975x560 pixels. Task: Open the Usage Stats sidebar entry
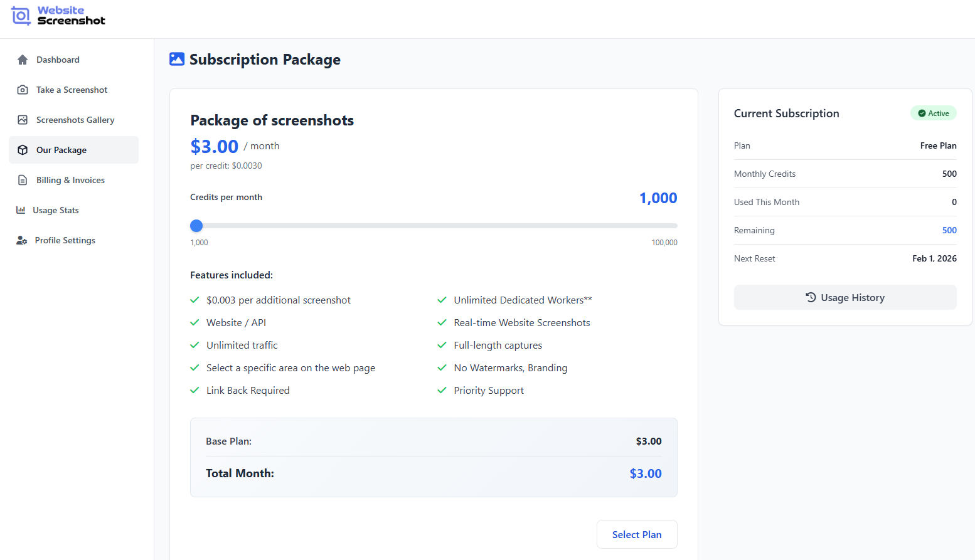click(x=56, y=210)
